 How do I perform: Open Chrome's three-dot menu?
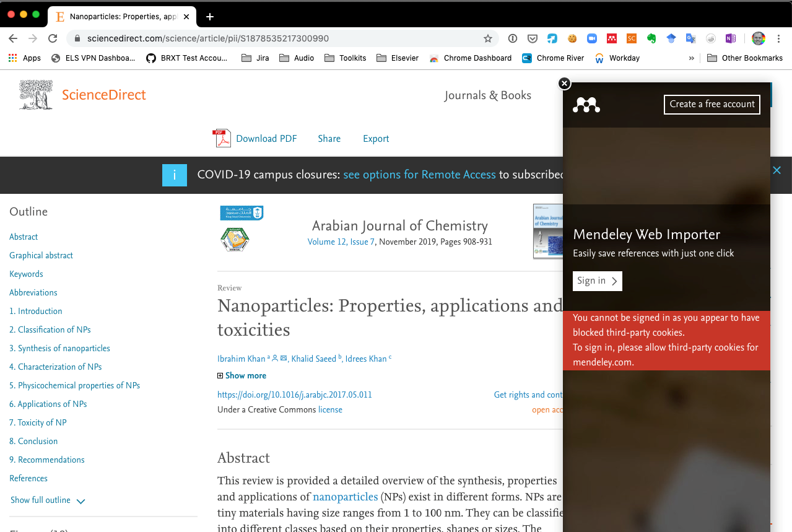pyautogui.click(x=779, y=38)
